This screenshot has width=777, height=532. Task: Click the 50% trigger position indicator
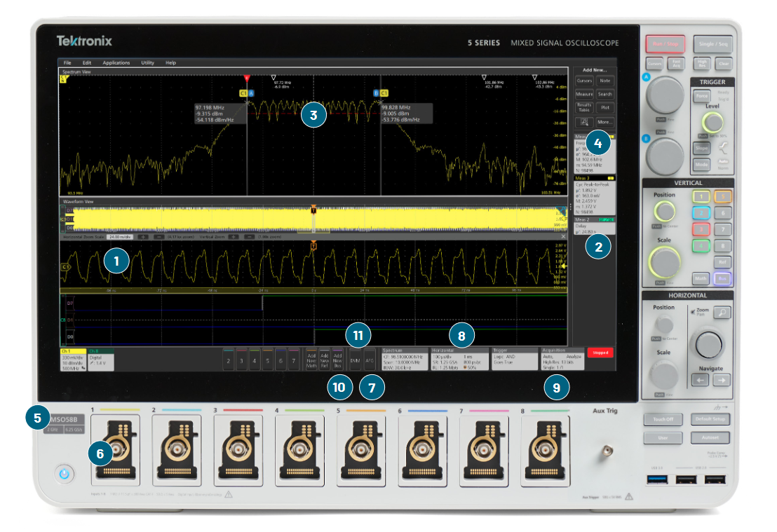[x=468, y=366]
